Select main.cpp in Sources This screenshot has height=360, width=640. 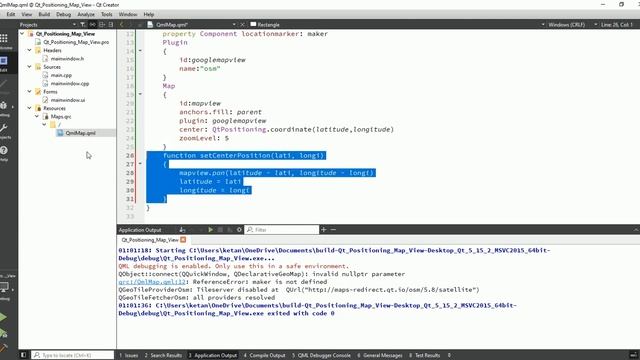pos(61,75)
